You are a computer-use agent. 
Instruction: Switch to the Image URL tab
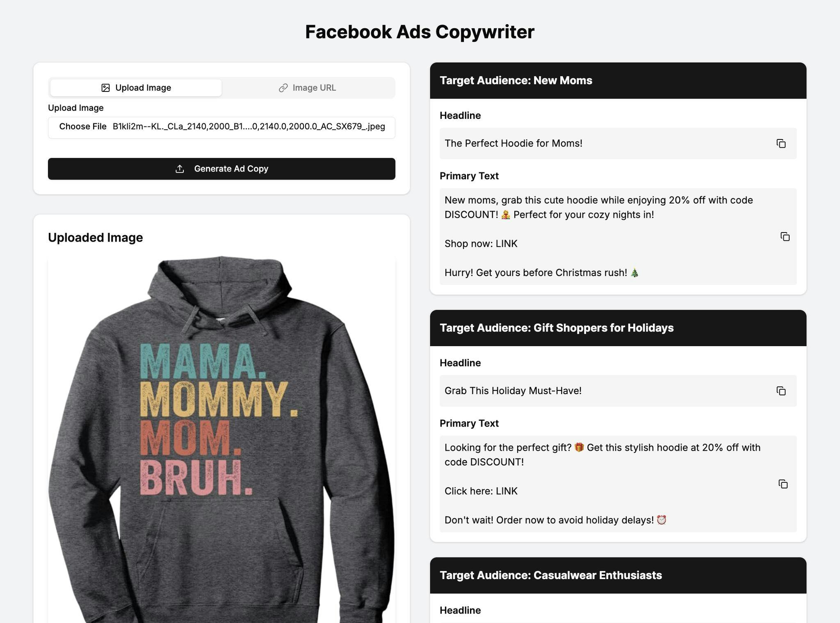click(x=308, y=88)
